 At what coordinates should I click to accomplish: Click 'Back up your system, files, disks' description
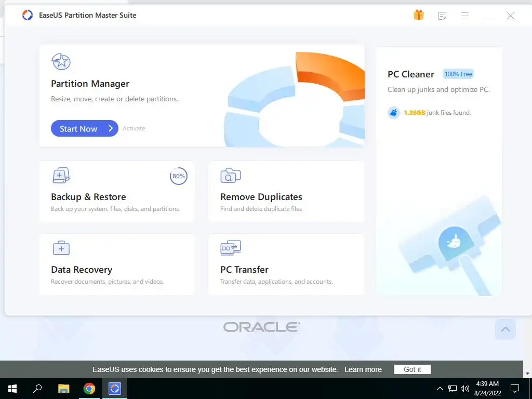click(115, 209)
